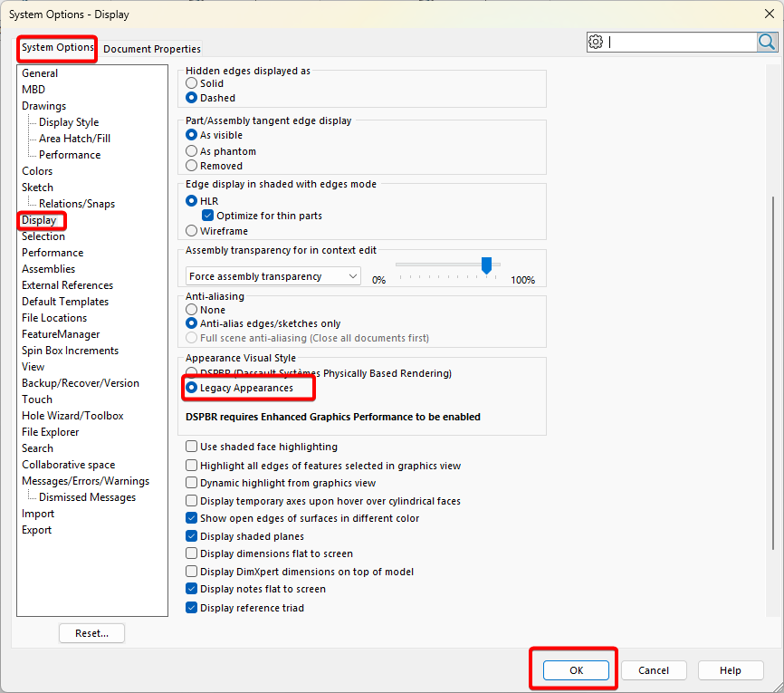Switch to Document Properties tab

152,49
